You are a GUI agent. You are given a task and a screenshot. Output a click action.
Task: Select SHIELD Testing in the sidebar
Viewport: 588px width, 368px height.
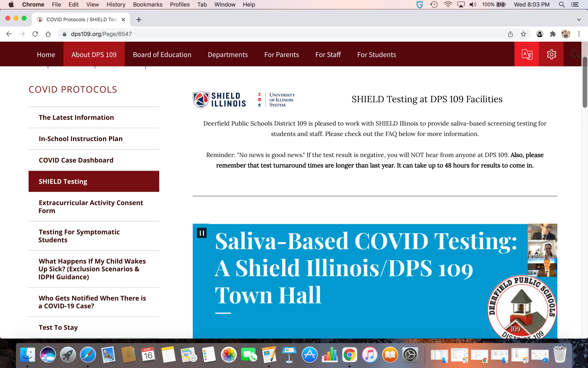94,181
